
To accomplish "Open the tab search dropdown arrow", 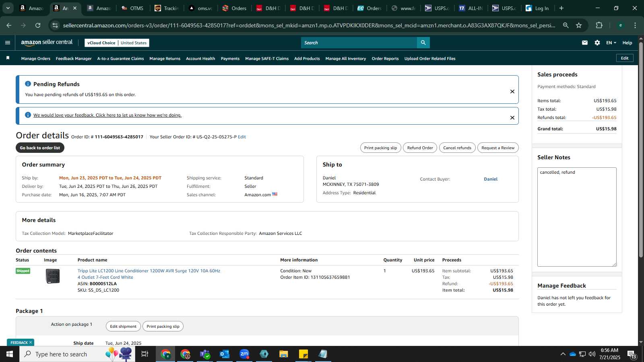I will coord(8,8).
